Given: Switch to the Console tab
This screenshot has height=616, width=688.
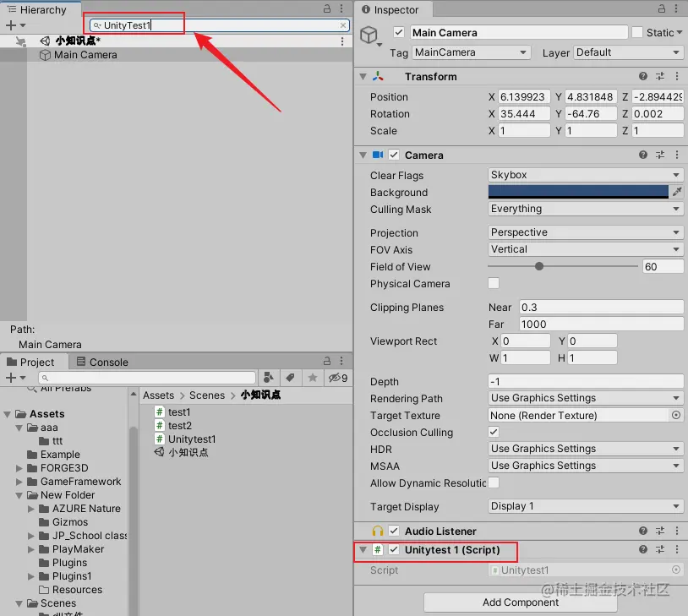Looking at the screenshot, I should pos(102,363).
